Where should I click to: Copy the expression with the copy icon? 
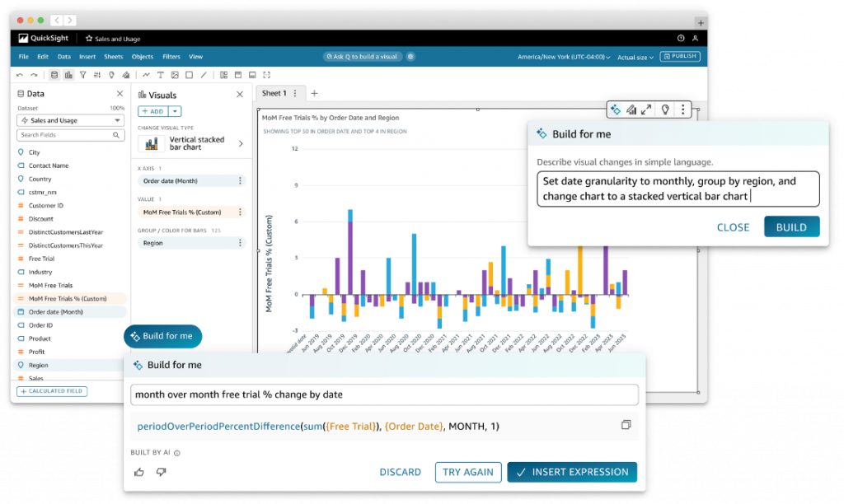[x=626, y=425]
